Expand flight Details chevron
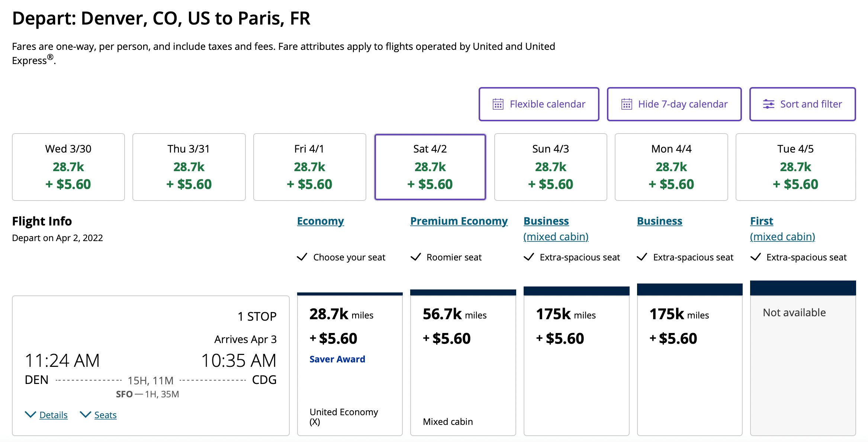Viewport: 868px width, 442px height. 30,414
